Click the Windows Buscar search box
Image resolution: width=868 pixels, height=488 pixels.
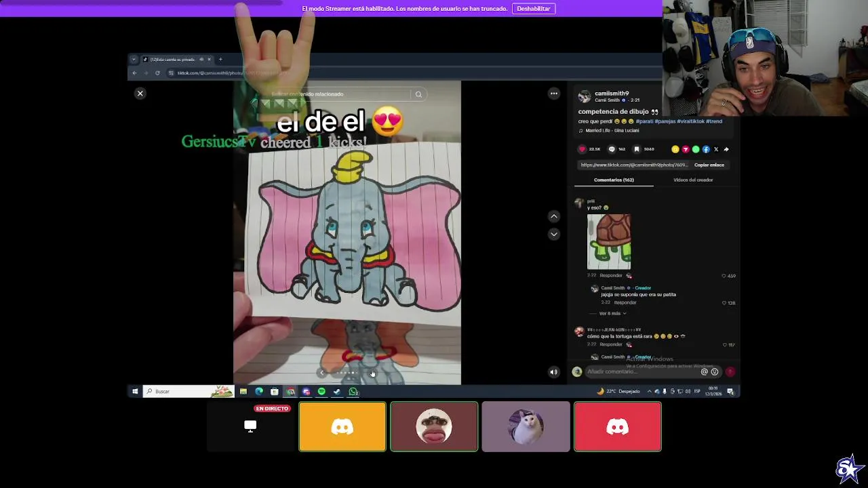click(x=189, y=391)
